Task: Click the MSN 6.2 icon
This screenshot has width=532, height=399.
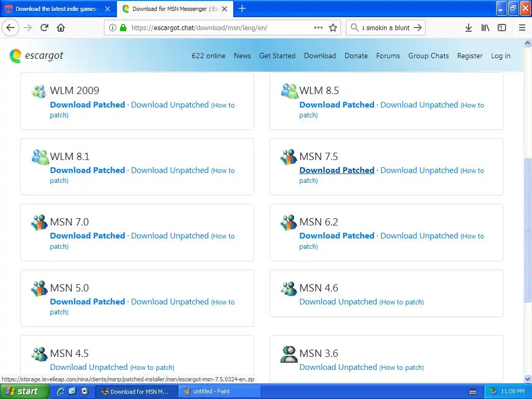Action: tap(289, 222)
